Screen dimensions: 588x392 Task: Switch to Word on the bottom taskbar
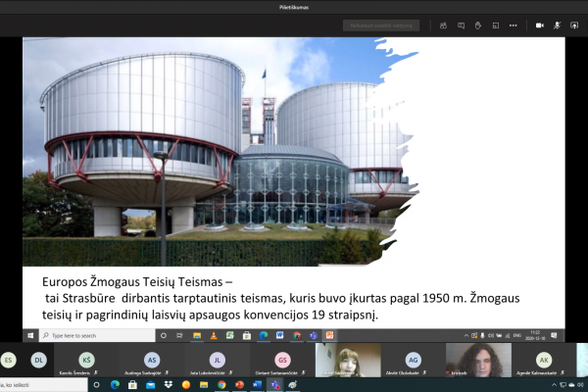tap(257, 385)
